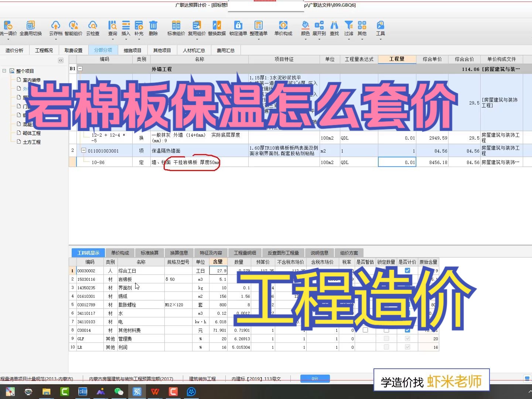
Task: Click the 含量 column header in resources table
Action: (x=218, y=262)
